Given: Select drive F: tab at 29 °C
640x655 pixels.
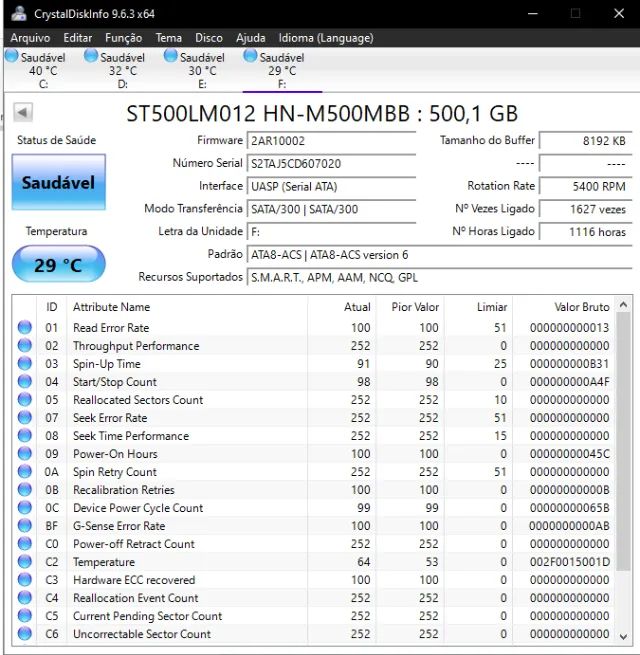Looking at the screenshot, I should pos(282,70).
